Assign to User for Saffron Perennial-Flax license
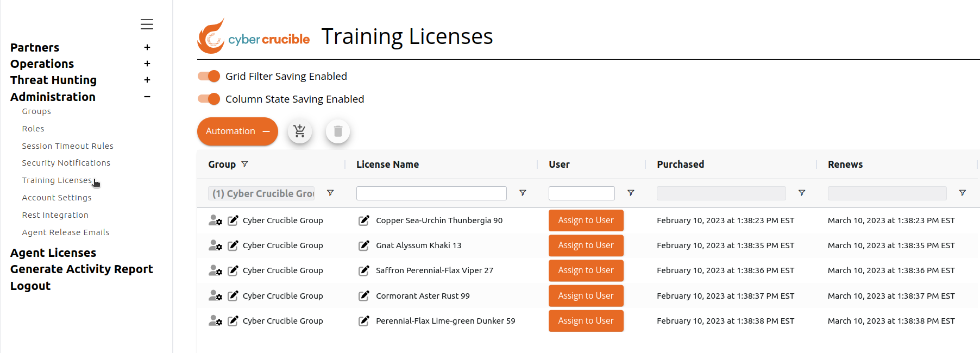 pyautogui.click(x=586, y=270)
